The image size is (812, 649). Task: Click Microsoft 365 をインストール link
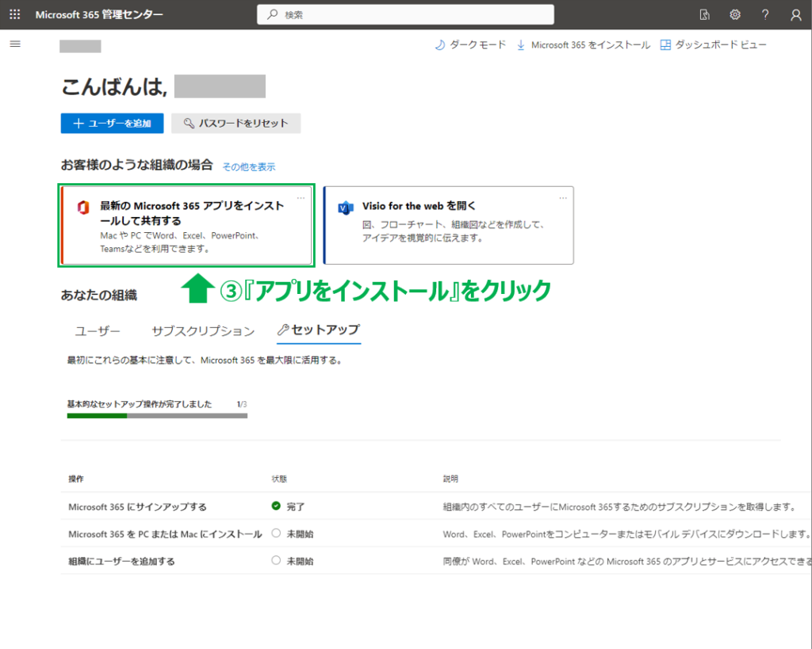583,45
